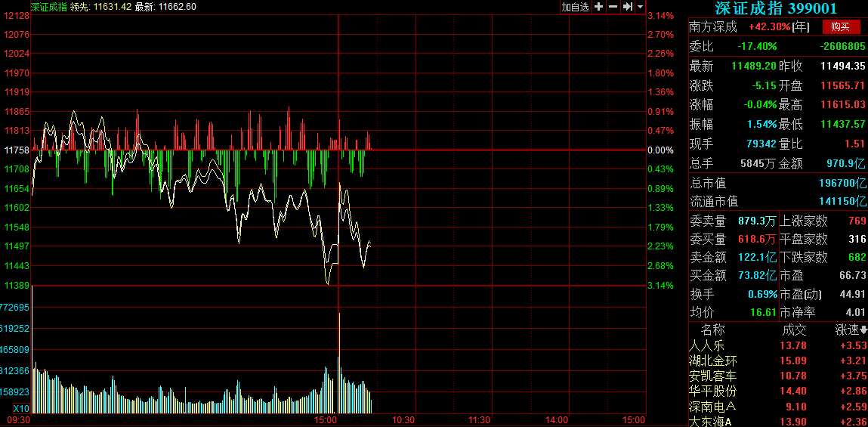The width and height of the screenshot is (868, 427).
Task: Sort list by 涨速 column arrow
Action: (863, 330)
